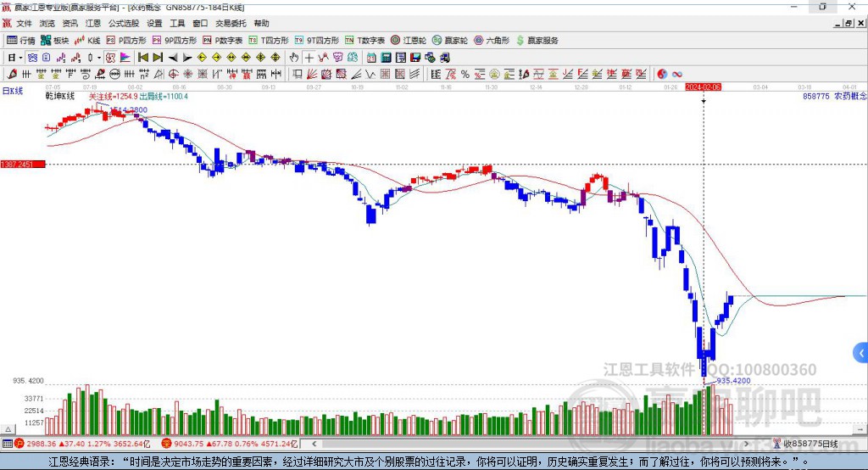The height and width of the screenshot is (470, 868).
Task: Click the 日K线 period label
Action: tap(13, 91)
